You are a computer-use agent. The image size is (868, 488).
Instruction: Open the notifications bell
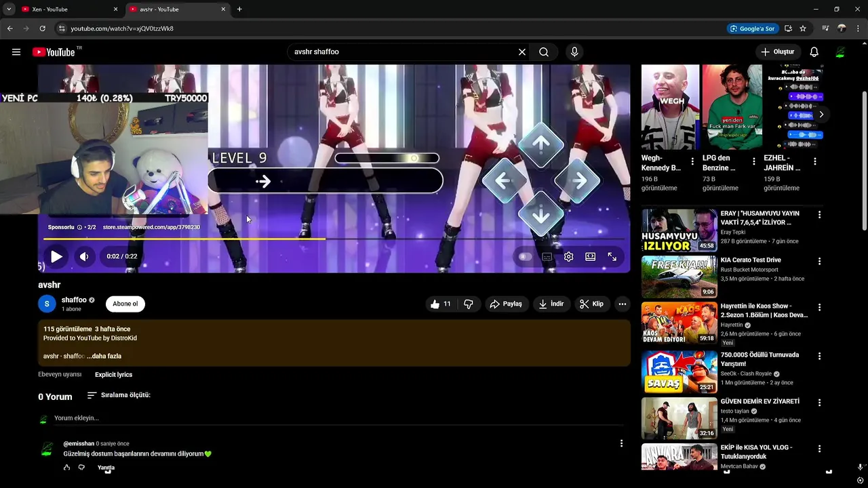click(x=814, y=52)
